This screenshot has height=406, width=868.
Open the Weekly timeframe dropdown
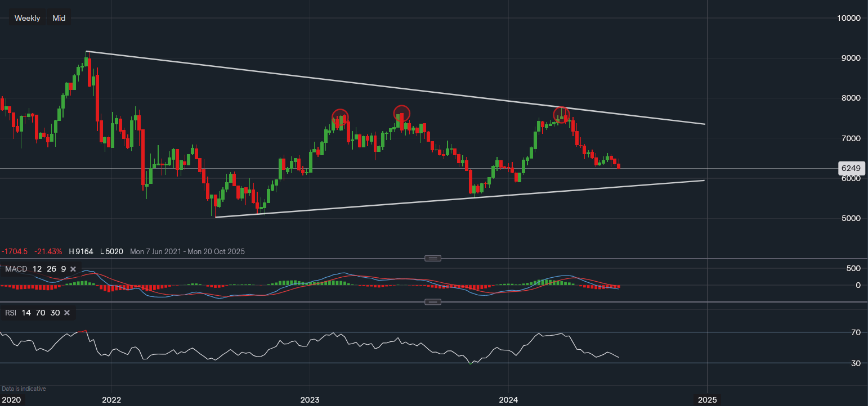click(x=27, y=18)
